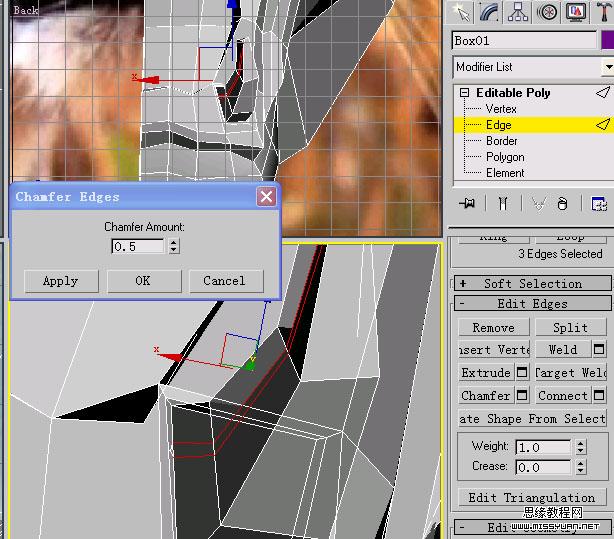Click the Back viewport label

[x=26, y=10]
